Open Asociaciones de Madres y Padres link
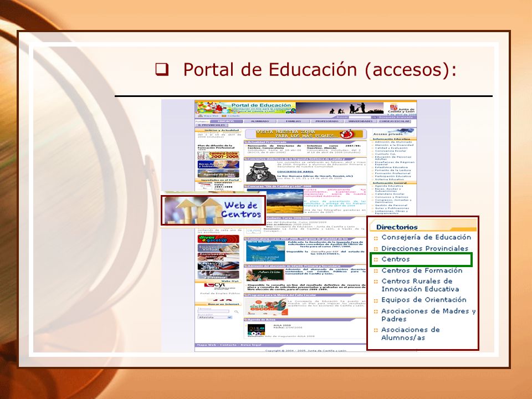532x399 pixels. coord(428,315)
